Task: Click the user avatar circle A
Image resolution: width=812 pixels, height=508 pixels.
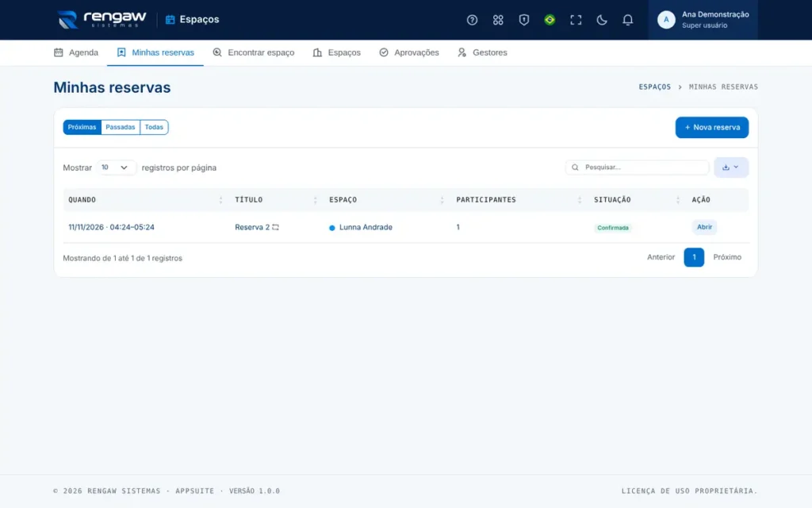Action: [x=666, y=20]
